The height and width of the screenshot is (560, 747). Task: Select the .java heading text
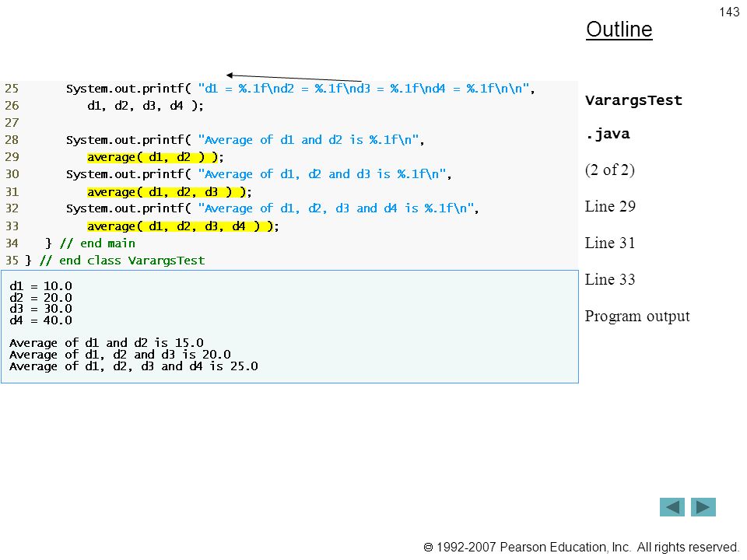tap(608, 134)
